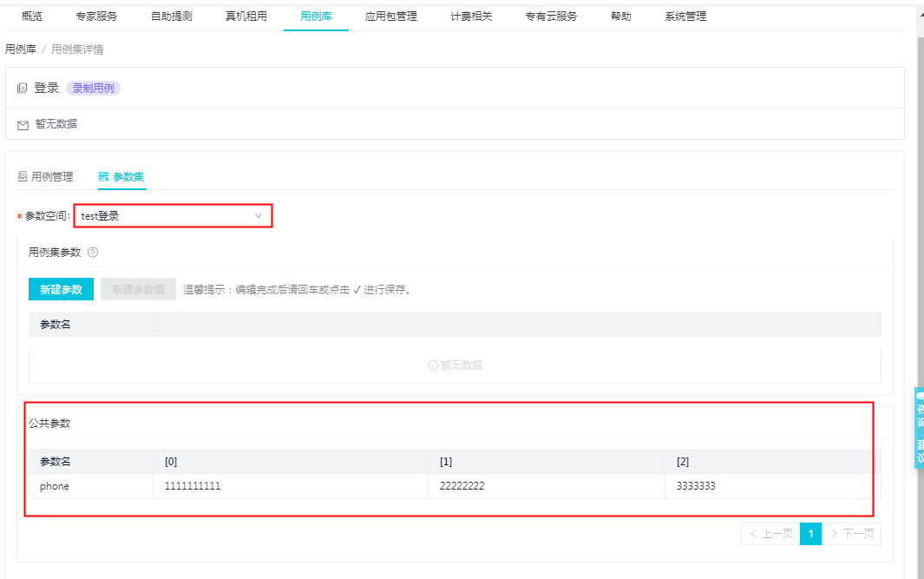The height and width of the screenshot is (579, 924).
Task: Click the help question mark beside 用例集参数
Action: pyautogui.click(x=93, y=253)
